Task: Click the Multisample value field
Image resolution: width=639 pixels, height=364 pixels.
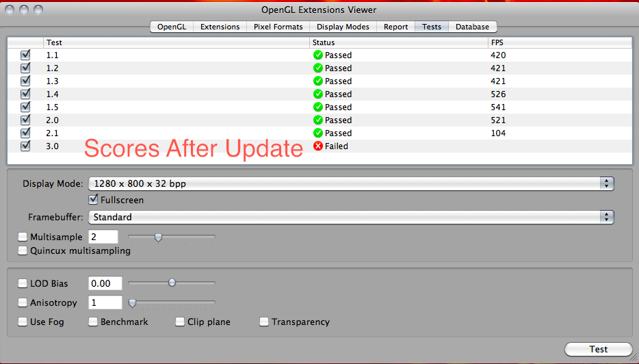Action: pyautogui.click(x=103, y=237)
